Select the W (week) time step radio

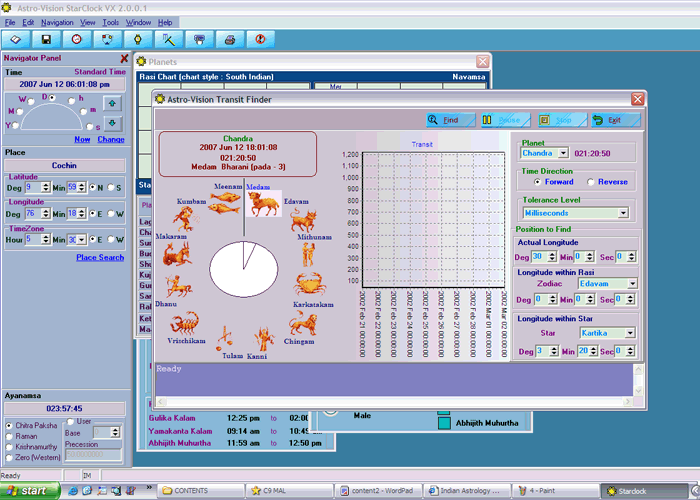pyautogui.click(x=31, y=101)
